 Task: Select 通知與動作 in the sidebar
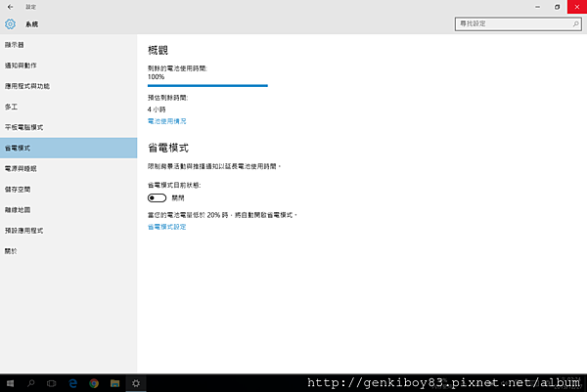(x=68, y=65)
